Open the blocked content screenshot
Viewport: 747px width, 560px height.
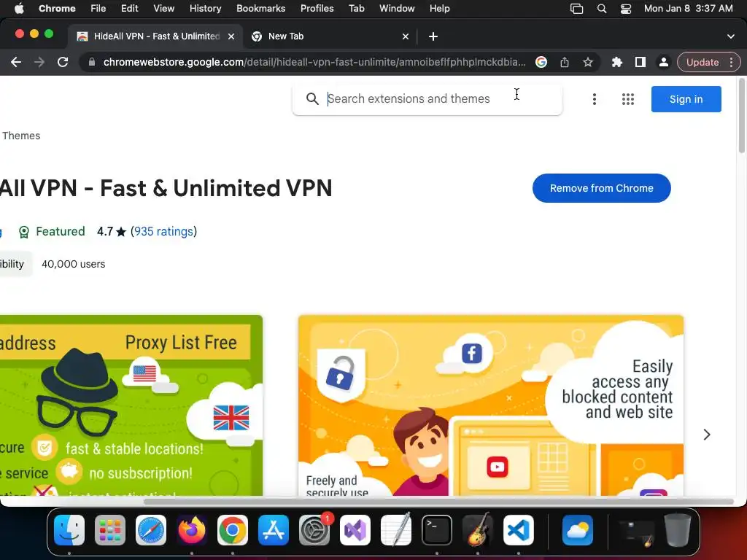click(x=491, y=405)
